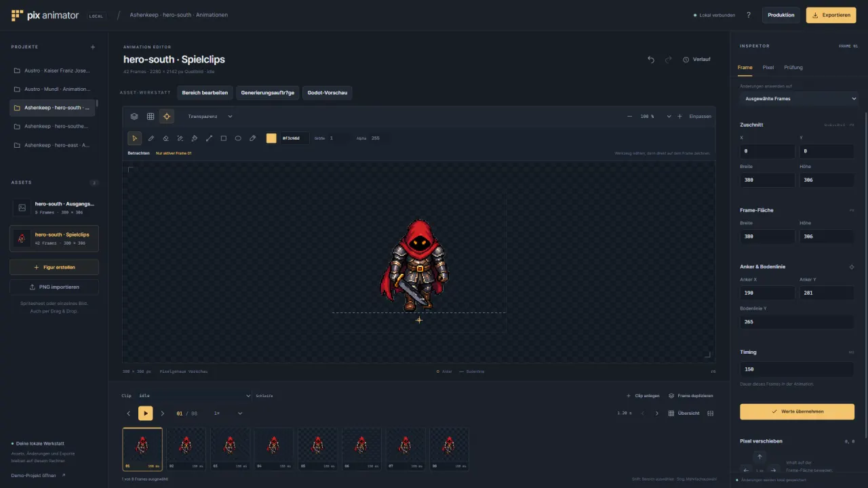Zoom out with the minus icon
Image resolution: width=868 pixels, height=488 pixels.
tap(630, 117)
